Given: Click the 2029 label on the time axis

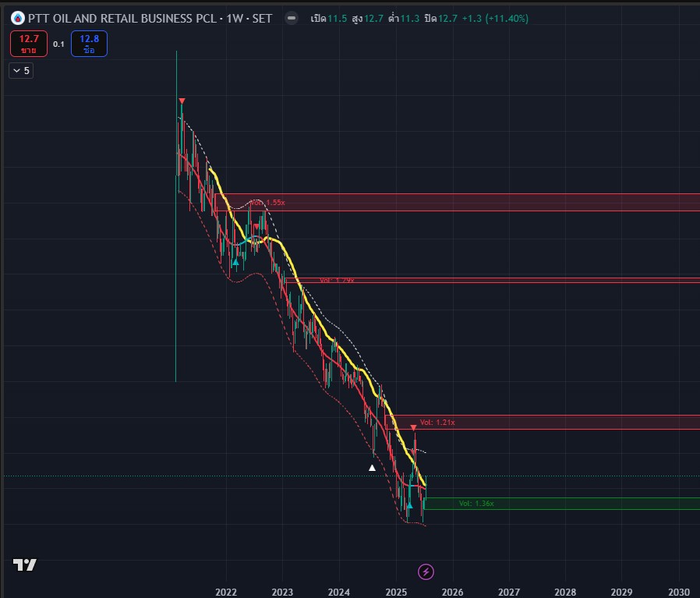Looking at the screenshot, I should click(621, 593).
